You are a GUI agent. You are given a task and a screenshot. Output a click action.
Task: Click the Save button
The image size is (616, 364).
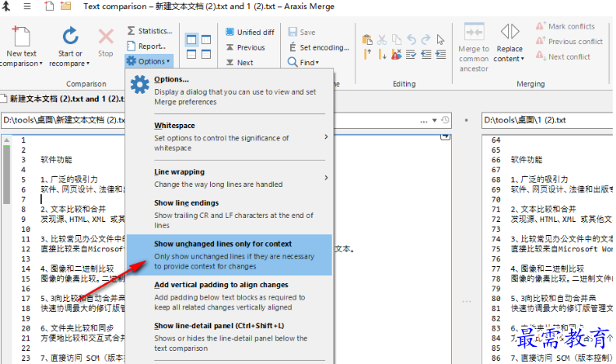tap(301, 32)
